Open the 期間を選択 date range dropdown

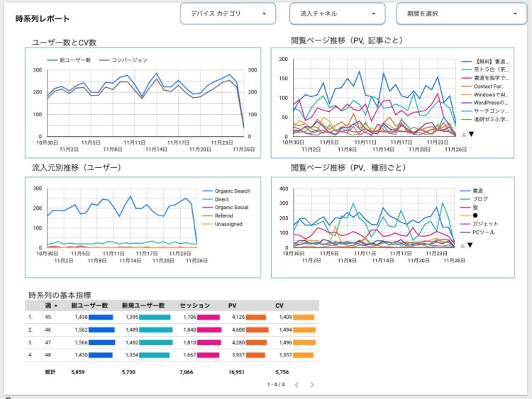[x=462, y=13]
